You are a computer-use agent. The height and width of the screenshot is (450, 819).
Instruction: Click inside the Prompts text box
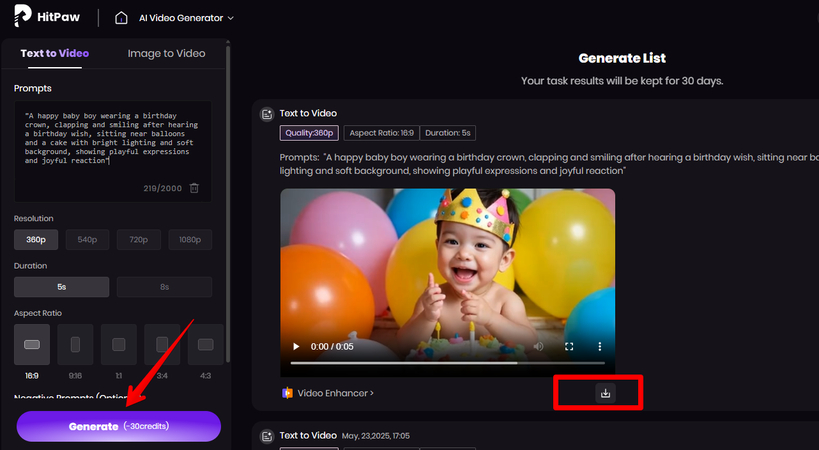click(113, 151)
